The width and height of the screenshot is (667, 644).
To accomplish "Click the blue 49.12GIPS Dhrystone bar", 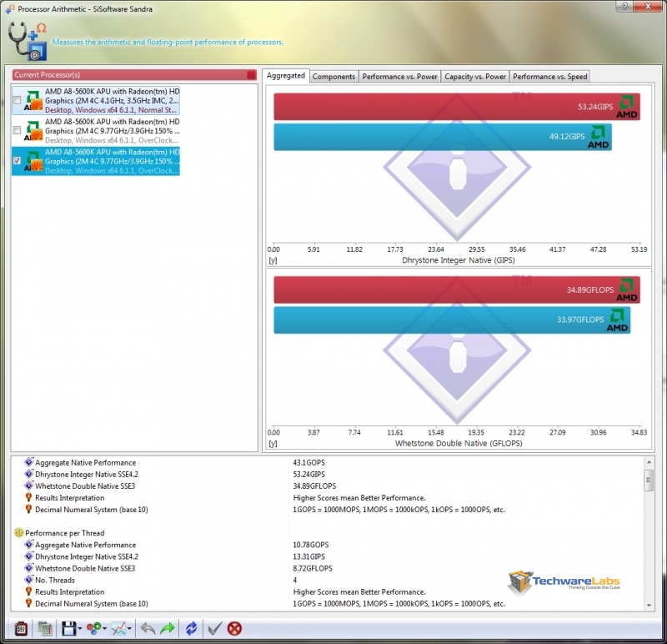I will pyautogui.click(x=443, y=137).
